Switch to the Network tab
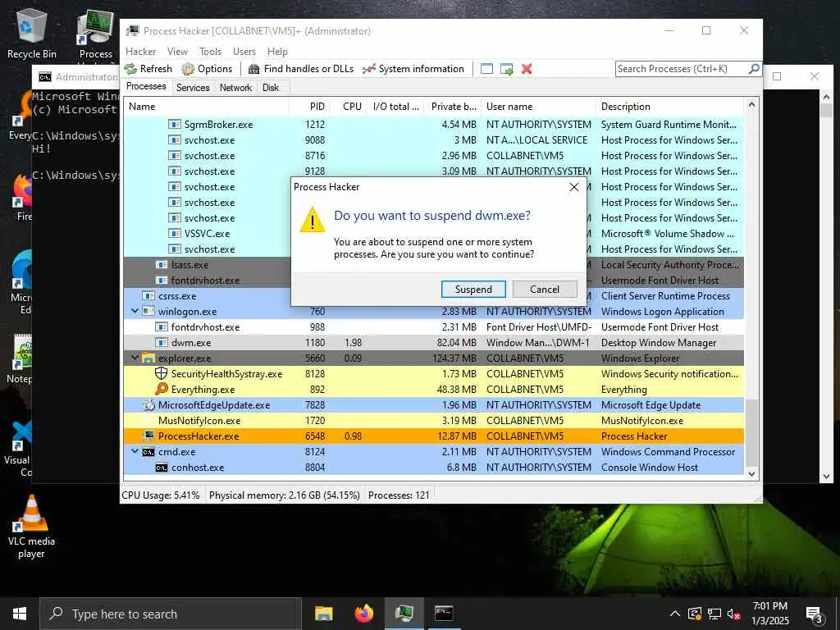Screen dimensions: 840x630 pyautogui.click(x=235, y=87)
